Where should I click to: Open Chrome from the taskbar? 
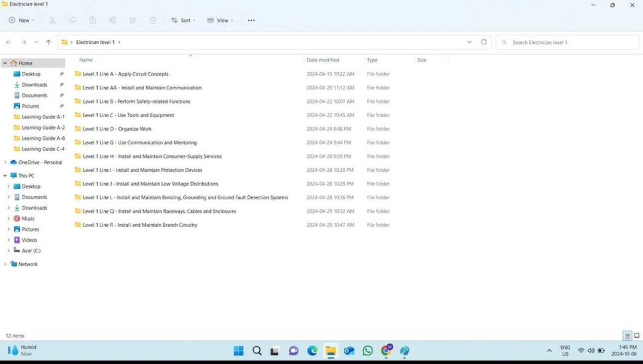[x=386, y=351]
